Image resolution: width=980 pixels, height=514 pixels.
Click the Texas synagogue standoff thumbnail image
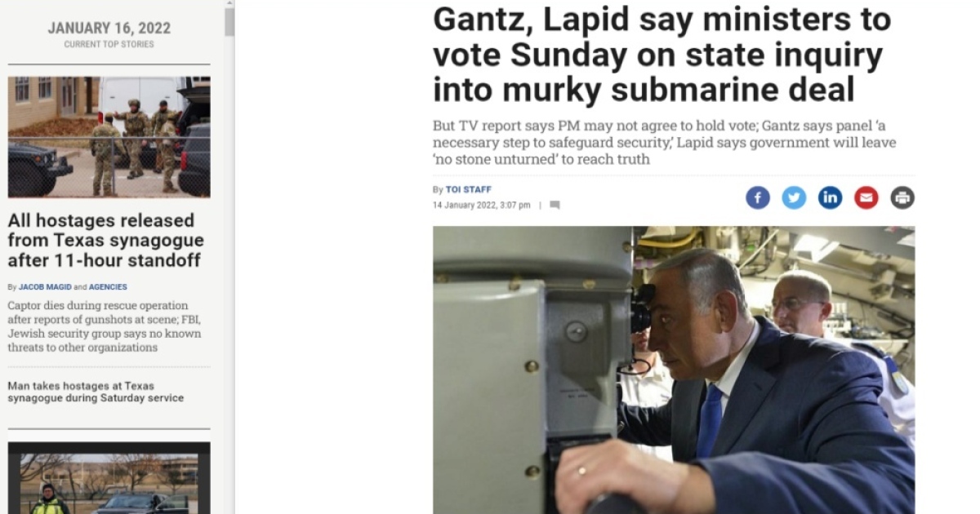click(x=109, y=137)
